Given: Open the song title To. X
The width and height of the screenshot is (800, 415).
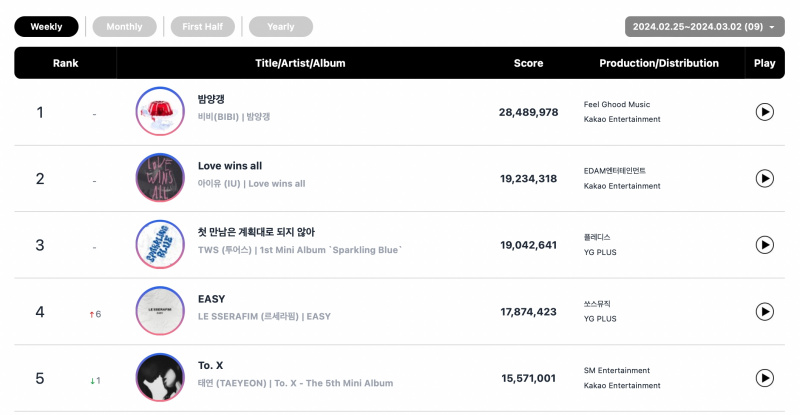Looking at the screenshot, I should click(x=210, y=365).
